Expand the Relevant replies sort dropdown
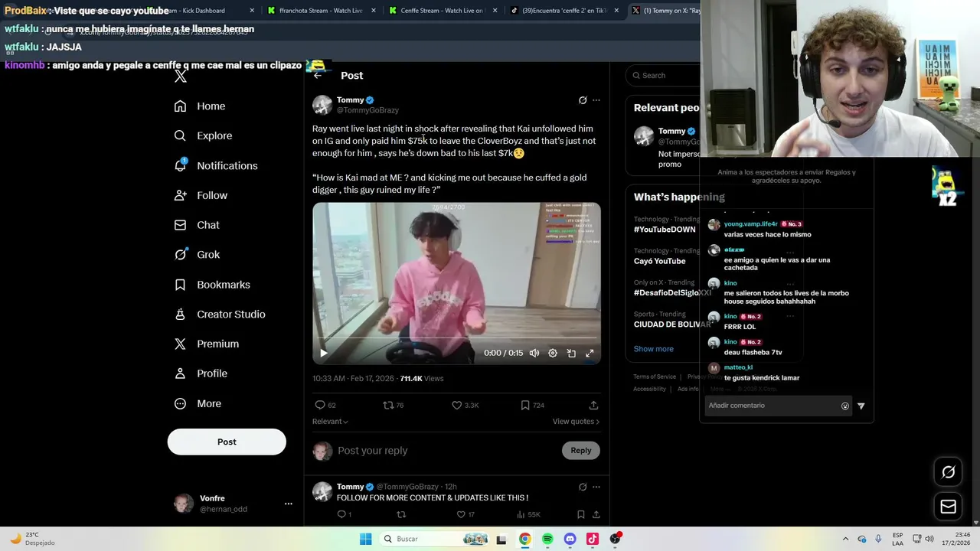This screenshot has height=551, width=980. tap(330, 422)
